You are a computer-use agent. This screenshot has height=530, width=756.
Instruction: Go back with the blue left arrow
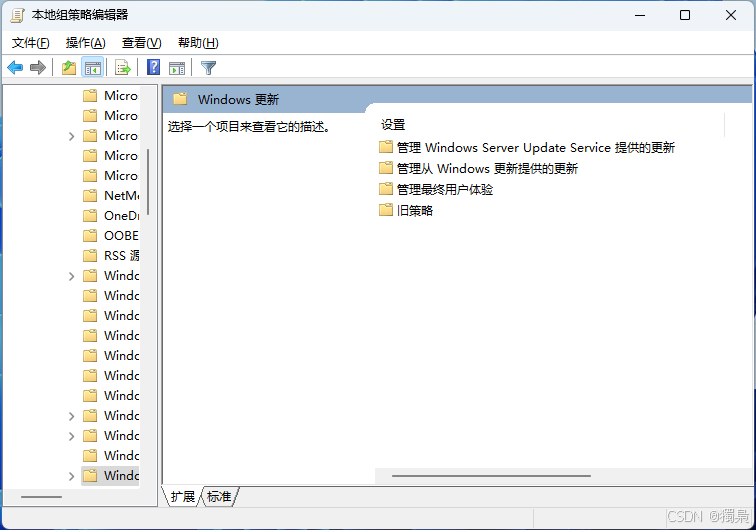15,68
